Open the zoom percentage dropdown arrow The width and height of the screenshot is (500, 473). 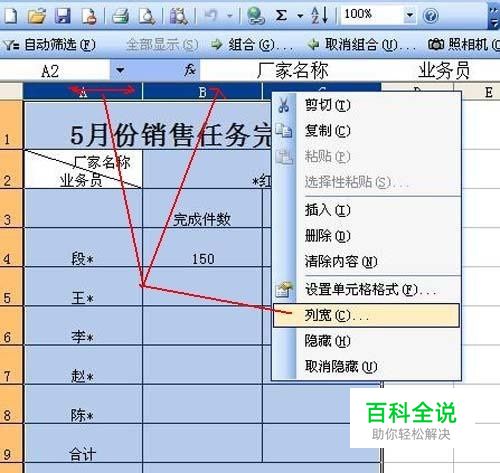point(410,15)
